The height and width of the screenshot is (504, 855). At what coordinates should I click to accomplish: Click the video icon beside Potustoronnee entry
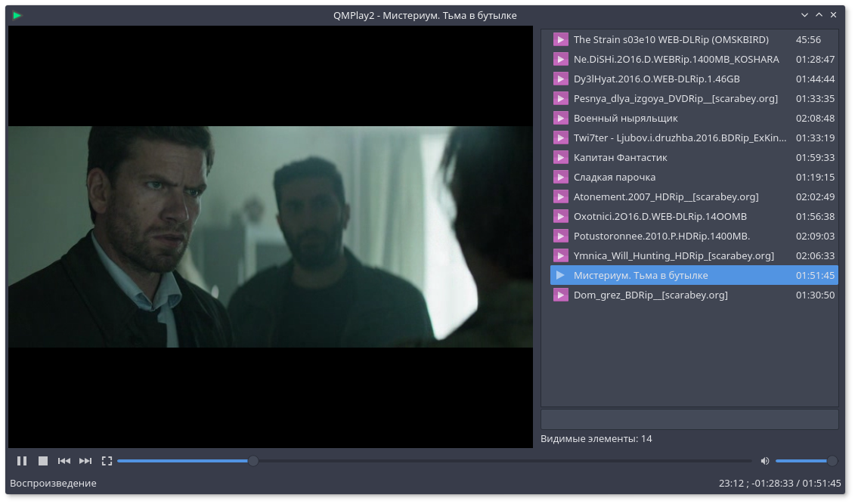tap(560, 236)
